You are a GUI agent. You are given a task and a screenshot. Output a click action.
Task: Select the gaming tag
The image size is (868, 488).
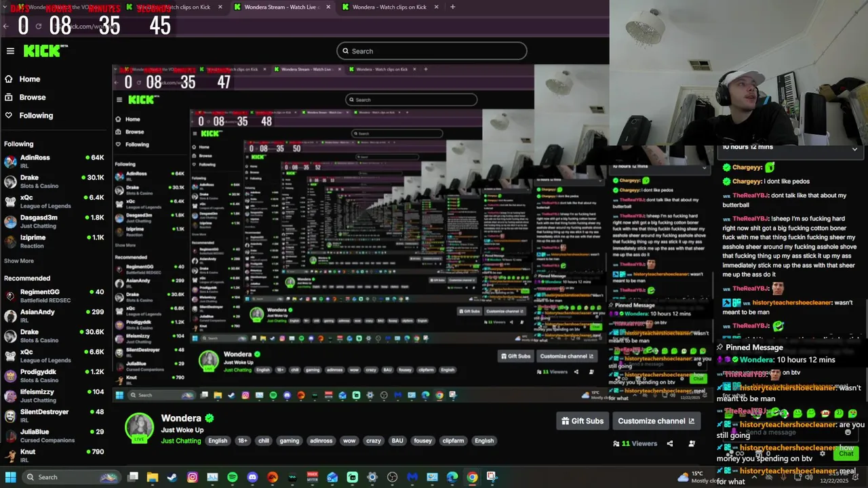point(290,441)
